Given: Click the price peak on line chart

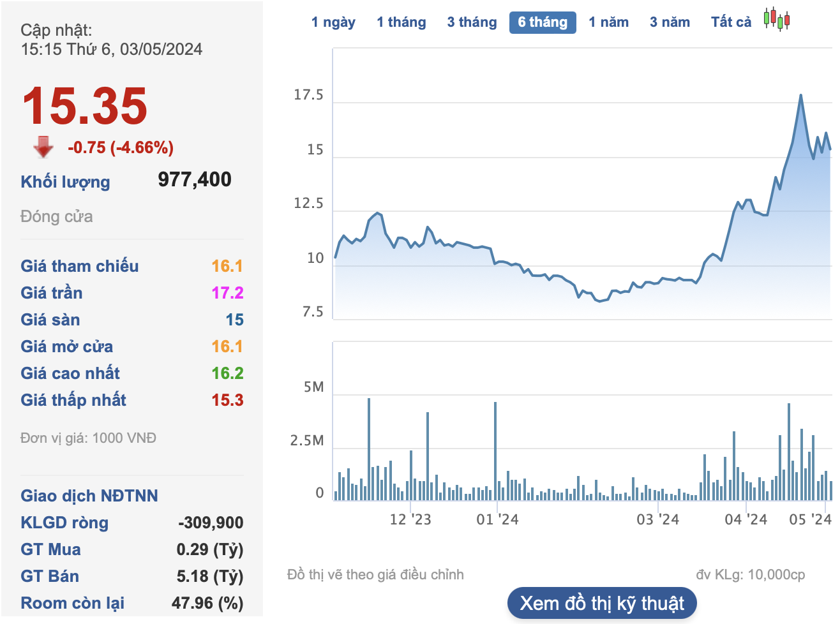Looking at the screenshot, I should (x=800, y=96).
